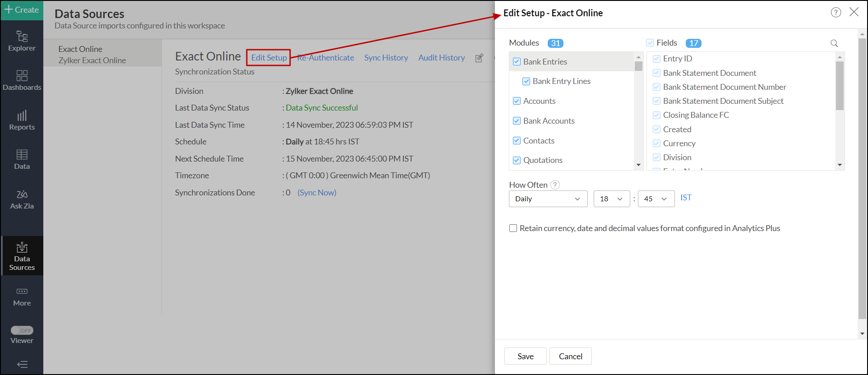Expand the hour dropdown showing 18

coord(611,199)
